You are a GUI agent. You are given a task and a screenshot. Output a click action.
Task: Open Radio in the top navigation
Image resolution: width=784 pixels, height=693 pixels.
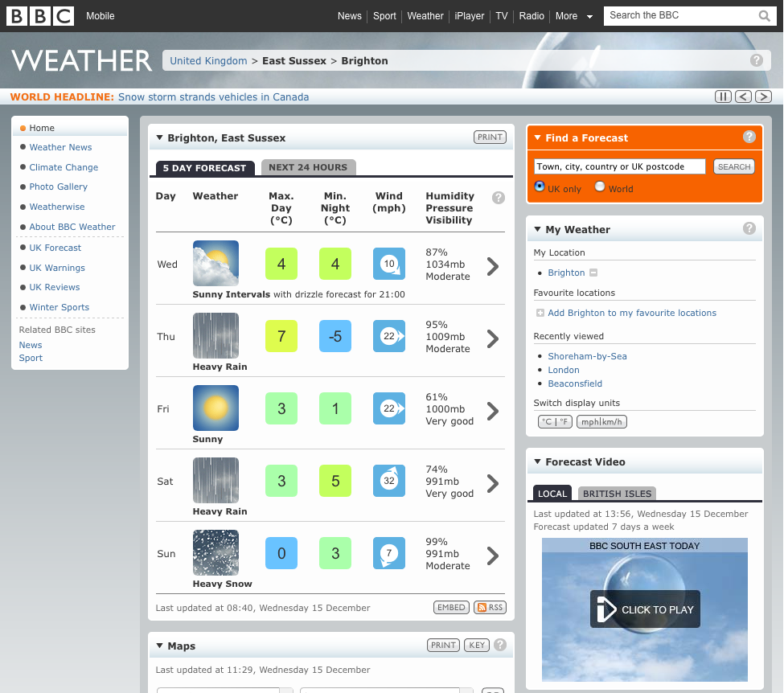pyautogui.click(x=531, y=16)
